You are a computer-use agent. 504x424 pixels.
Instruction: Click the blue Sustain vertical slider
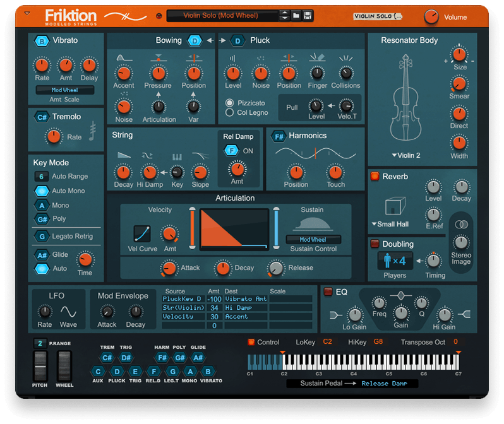(x=276, y=228)
